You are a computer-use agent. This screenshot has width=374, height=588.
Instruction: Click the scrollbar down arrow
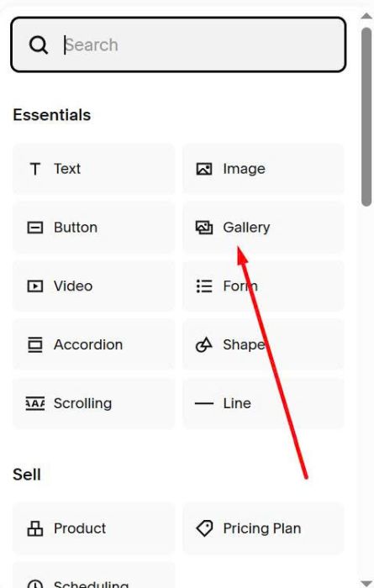pos(366,584)
